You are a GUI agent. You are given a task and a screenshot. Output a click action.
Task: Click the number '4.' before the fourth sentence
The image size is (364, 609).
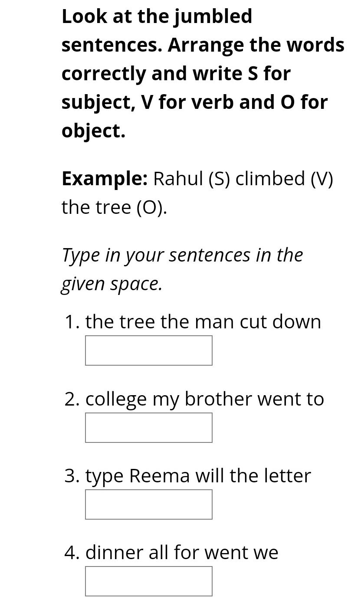pyautogui.click(x=72, y=552)
